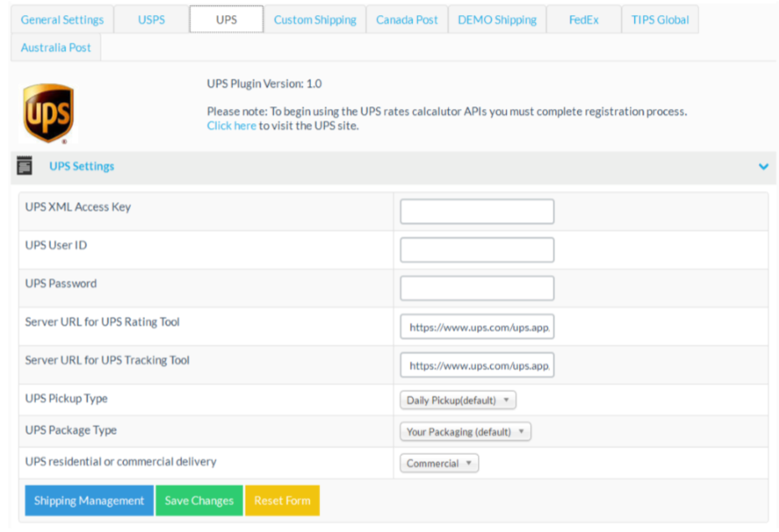
Task: Open Shipping Management button
Action: (x=89, y=501)
